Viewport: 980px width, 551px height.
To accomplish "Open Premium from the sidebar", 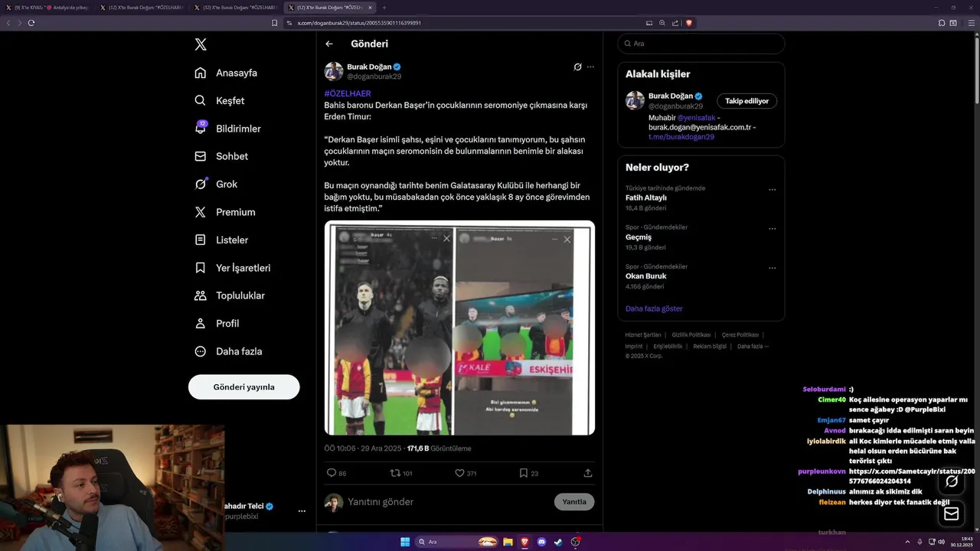I will tap(224, 212).
